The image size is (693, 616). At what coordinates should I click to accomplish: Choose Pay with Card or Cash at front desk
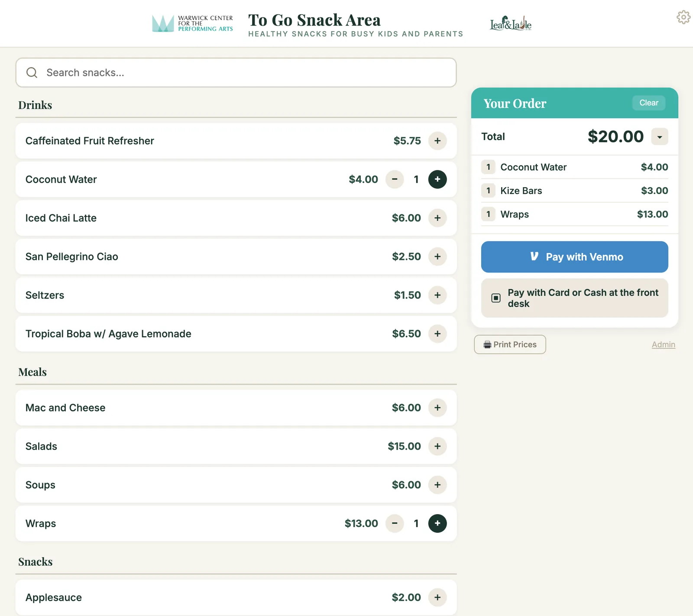(574, 298)
